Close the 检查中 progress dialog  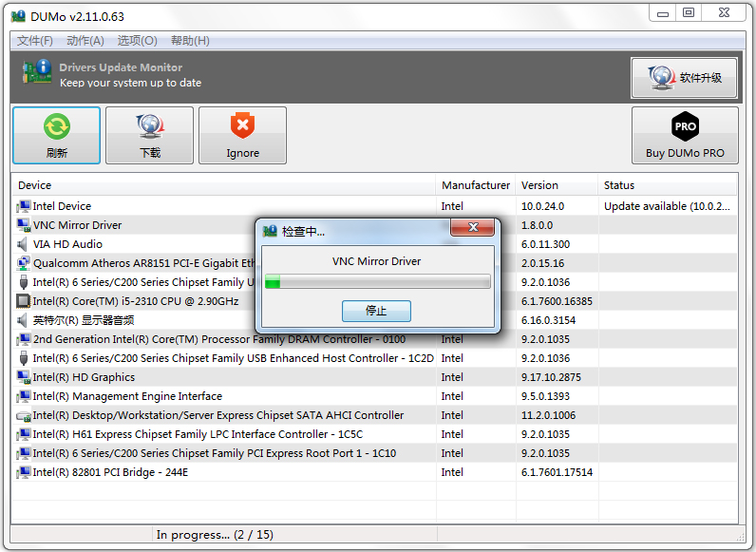[x=473, y=227]
